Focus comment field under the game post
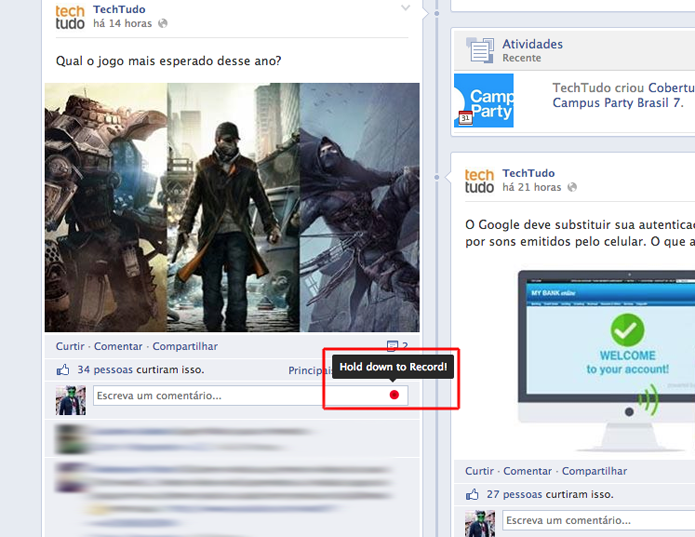 pyautogui.click(x=250, y=395)
